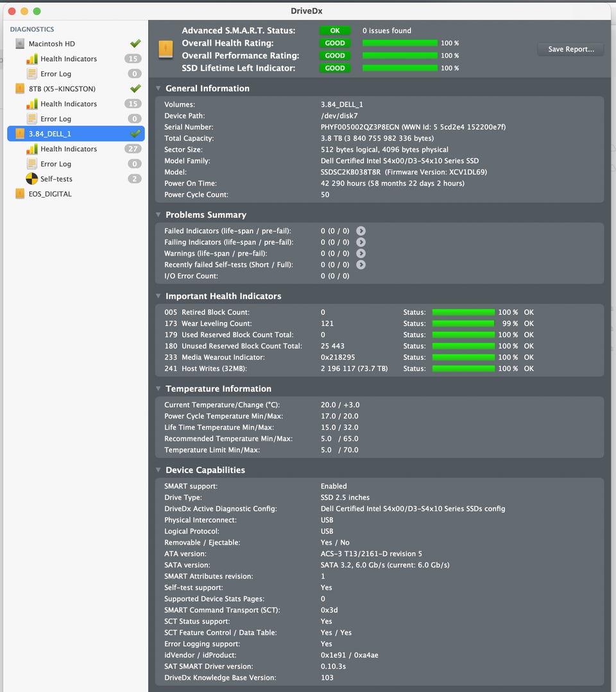This screenshot has height=692, width=616.
Task: Click the DIAGNOSTICS sidebar header
Action: click(x=32, y=29)
